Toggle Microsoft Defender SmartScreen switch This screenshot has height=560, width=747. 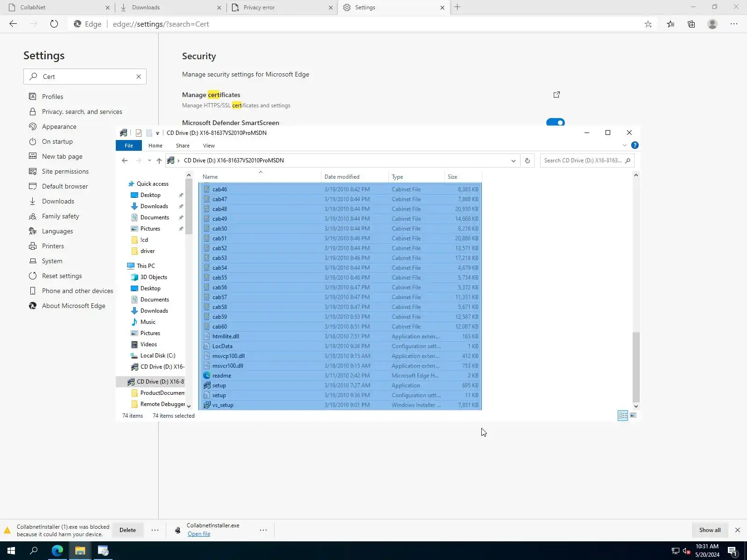click(556, 123)
